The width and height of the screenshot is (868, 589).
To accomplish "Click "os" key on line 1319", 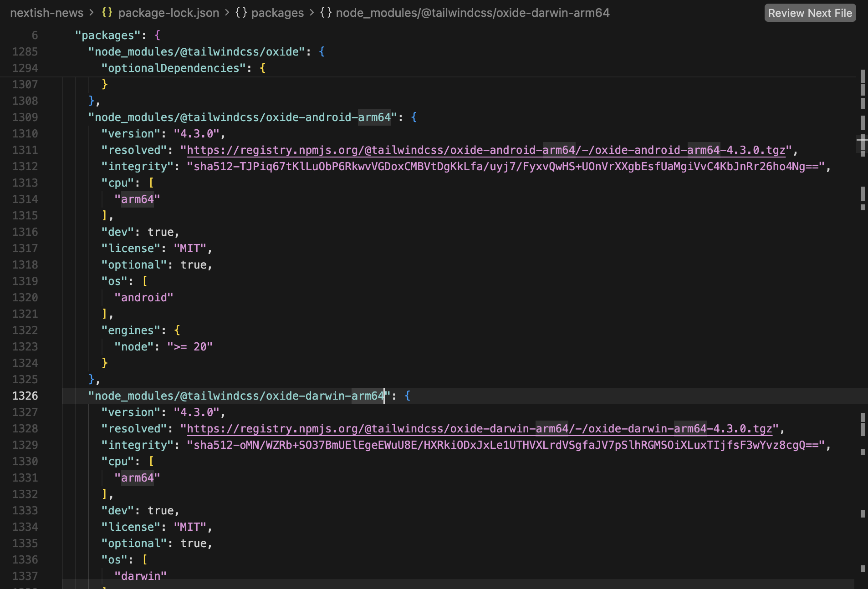I will pyautogui.click(x=115, y=281).
